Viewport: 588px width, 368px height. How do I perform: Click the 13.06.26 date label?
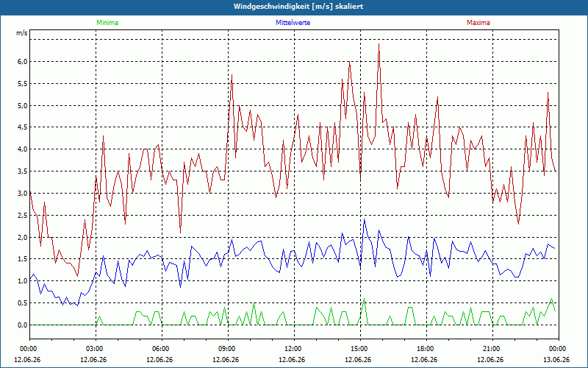(556, 359)
